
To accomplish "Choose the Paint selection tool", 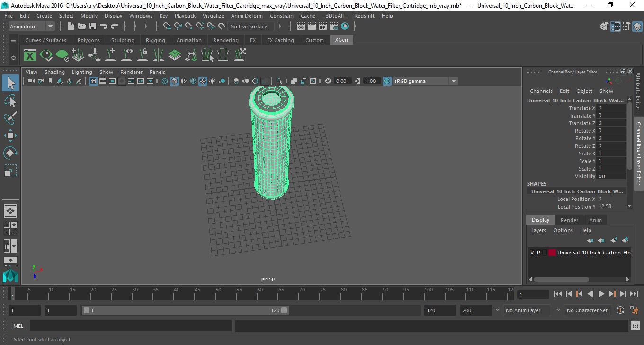I will pyautogui.click(x=10, y=118).
